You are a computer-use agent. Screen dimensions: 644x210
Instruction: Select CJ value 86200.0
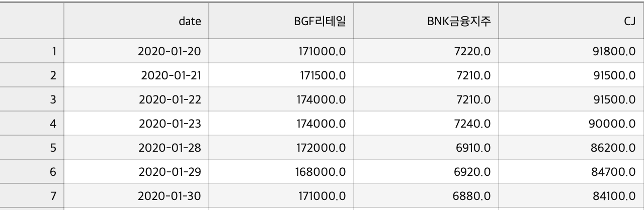pos(571,148)
